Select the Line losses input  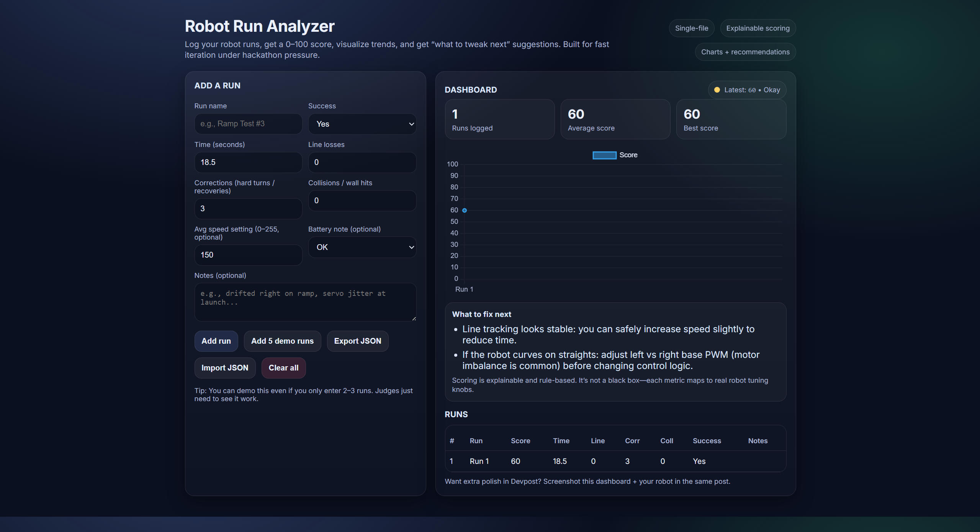click(x=362, y=162)
